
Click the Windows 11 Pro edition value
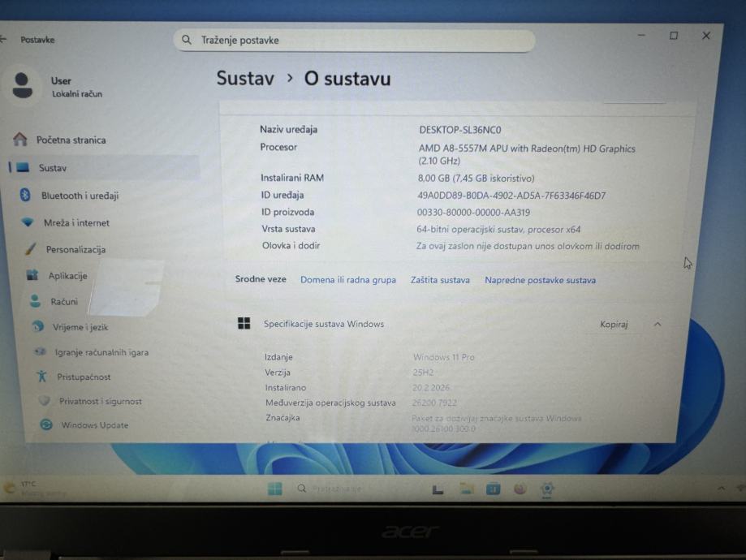click(x=443, y=357)
